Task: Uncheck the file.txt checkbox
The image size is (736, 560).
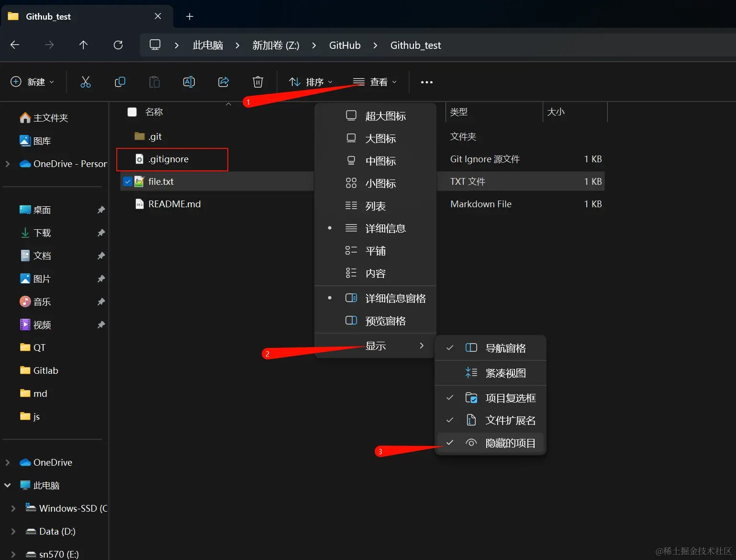Action: pos(128,181)
